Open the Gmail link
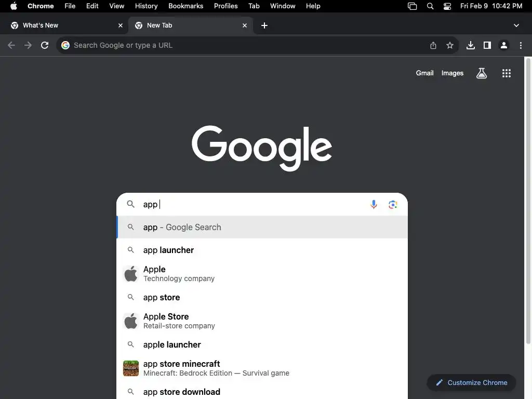This screenshot has width=532, height=399. coord(424,73)
